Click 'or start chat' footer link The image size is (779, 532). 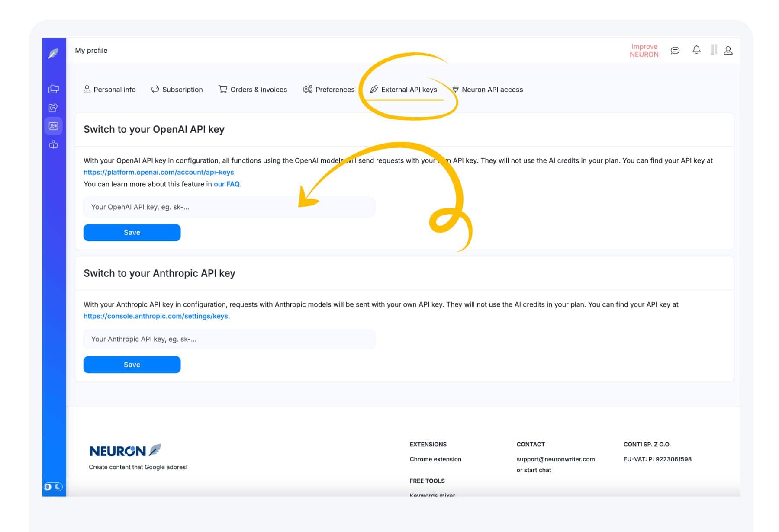point(534,470)
